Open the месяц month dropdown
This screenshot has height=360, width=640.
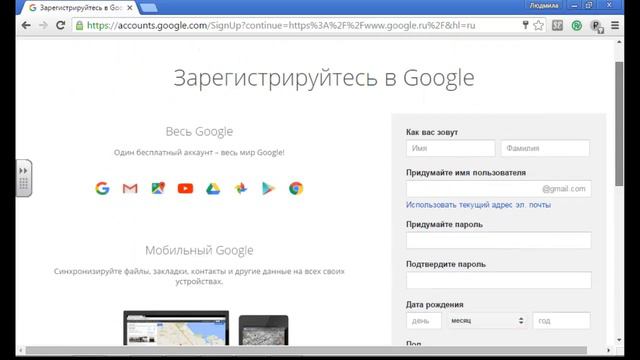(x=487, y=320)
